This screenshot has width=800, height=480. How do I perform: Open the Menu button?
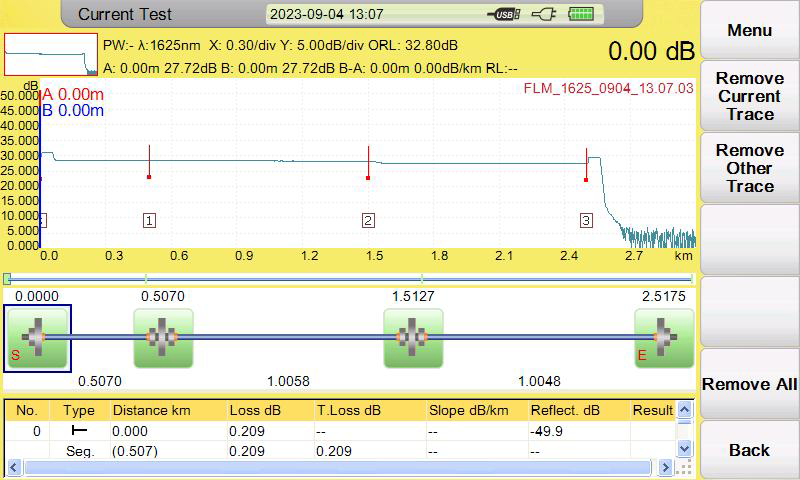(749, 30)
